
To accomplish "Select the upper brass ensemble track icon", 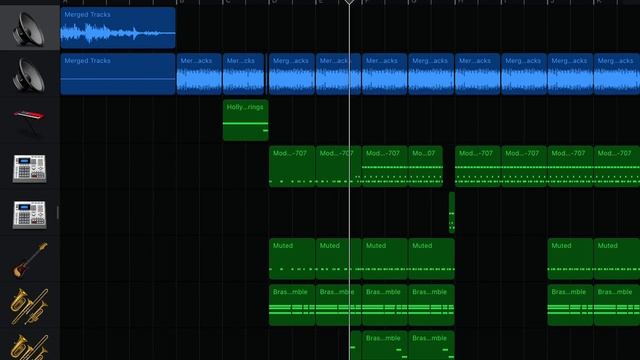I will [x=29, y=306].
